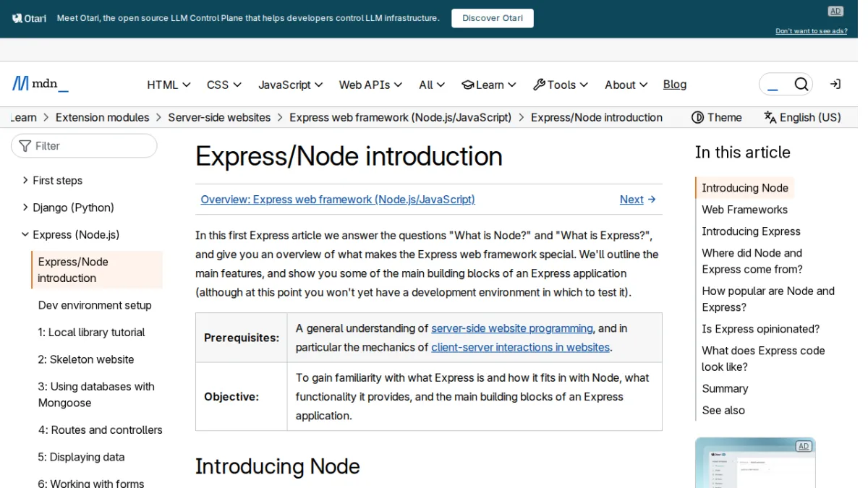Jump to Introducing Express in article outline
868x488 pixels.
tap(751, 231)
